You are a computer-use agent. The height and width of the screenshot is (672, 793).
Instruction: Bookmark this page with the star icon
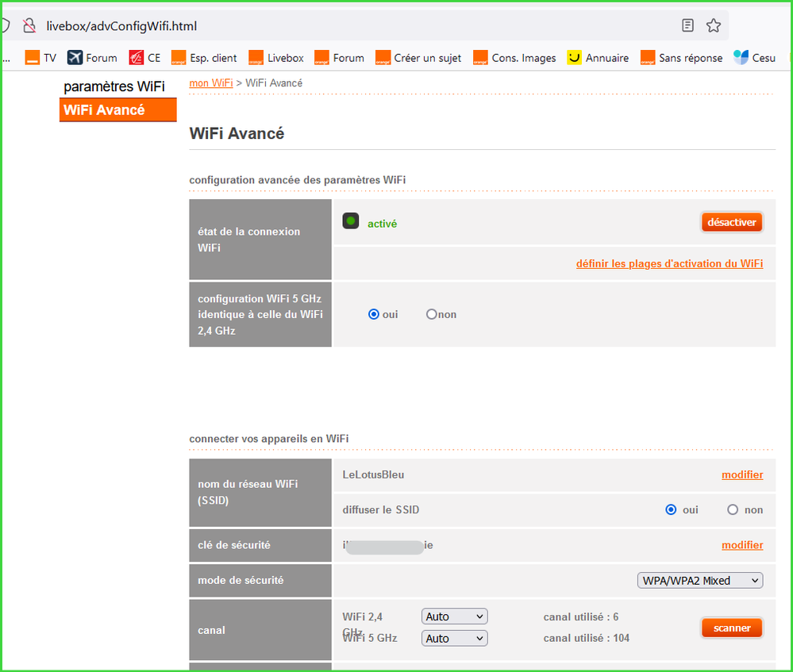[713, 25]
